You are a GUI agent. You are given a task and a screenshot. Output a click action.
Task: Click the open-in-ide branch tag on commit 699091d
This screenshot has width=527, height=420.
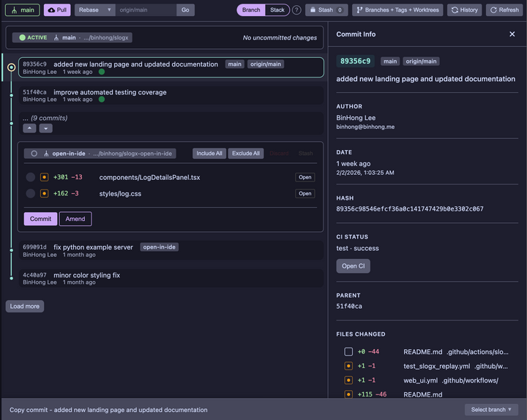pyautogui.click(x=160, y=247)
